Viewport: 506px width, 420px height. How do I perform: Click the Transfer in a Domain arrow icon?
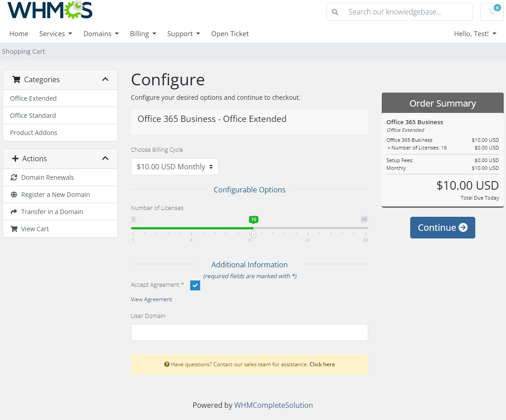tap(14, 212)
